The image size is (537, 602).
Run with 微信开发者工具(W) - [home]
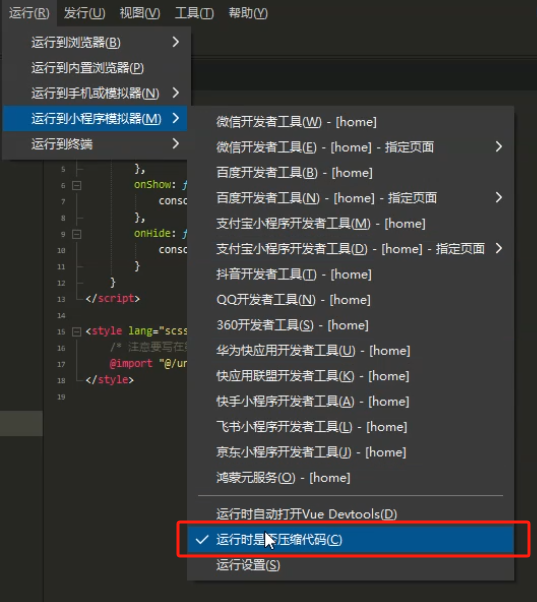[x=350, y=122]
